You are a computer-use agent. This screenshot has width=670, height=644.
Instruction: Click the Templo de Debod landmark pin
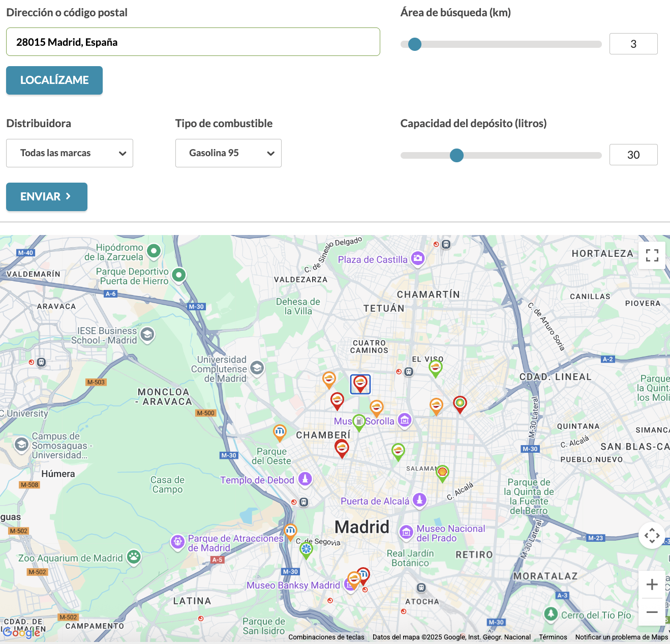tap(305, 479)
